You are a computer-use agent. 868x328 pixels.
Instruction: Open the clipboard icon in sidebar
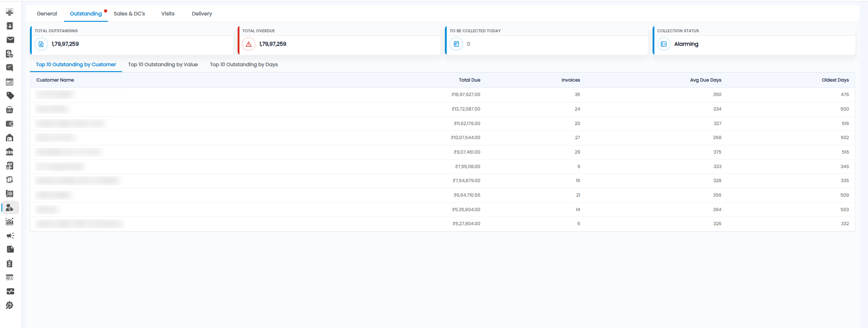[10, 264]
